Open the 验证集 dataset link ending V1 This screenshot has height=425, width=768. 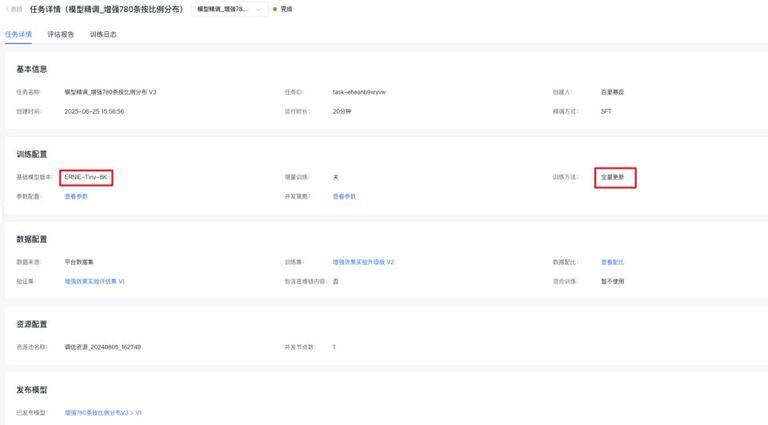click(95, 281)
